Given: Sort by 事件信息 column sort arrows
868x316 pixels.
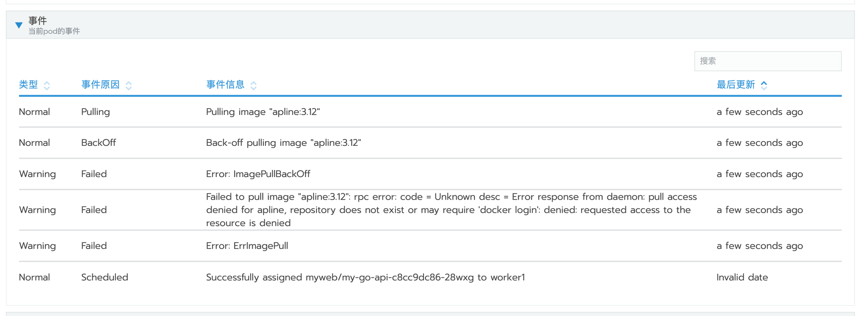Looking at the screenshot, I should [x=253, y=86].
